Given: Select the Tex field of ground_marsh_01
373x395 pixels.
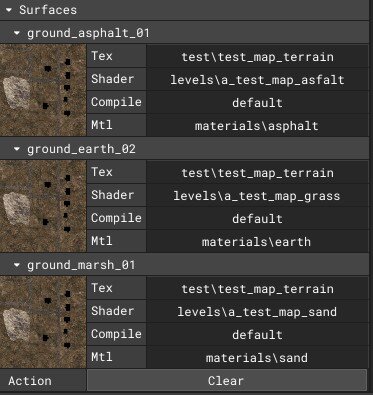Looking at the screenshot, I should click(x=257, y=288).
